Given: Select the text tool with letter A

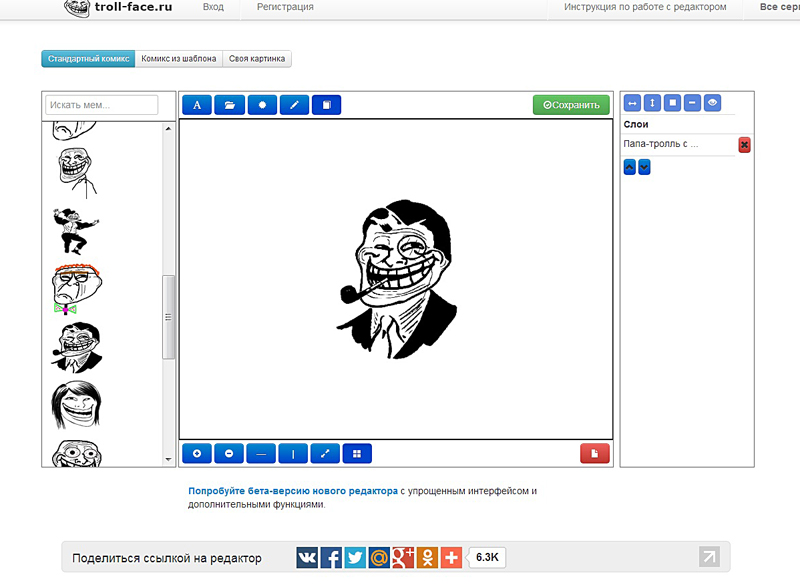Looking at the screenshot, I should click(197, 105).
